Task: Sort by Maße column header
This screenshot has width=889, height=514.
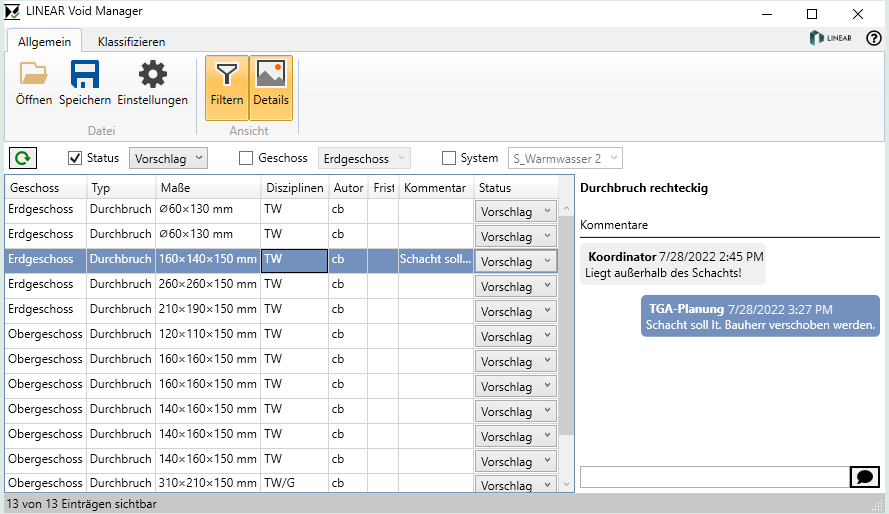Action: coord(208,188)
